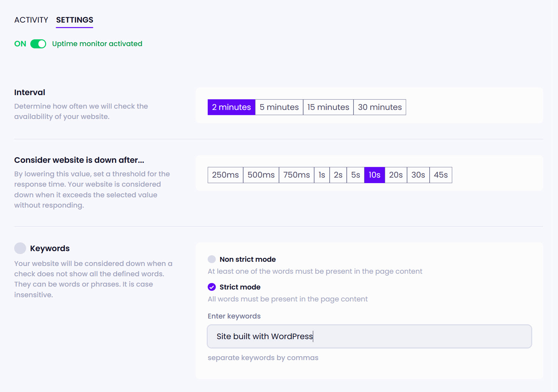
Task: Choose 1s response time threshold
Action: 322,175
